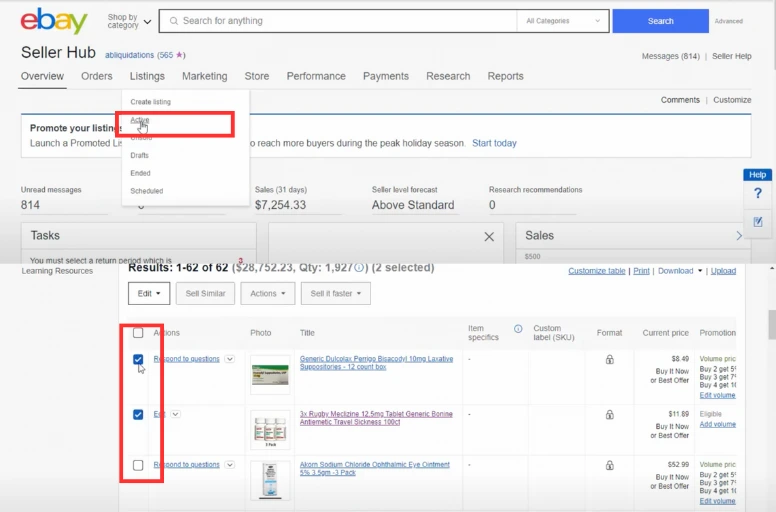Click lock icon in Dulcolax listing row
The image size is (776, 512).
pyautogui.click(x=610, y=360)
